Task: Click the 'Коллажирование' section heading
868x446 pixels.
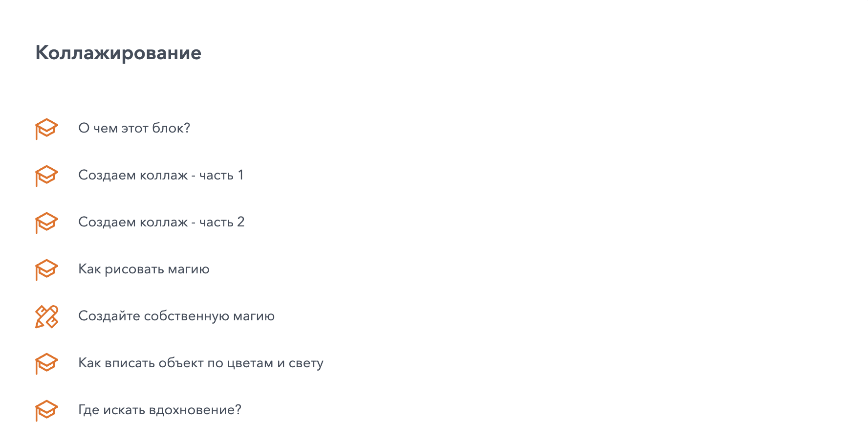Action: [118, 53]
